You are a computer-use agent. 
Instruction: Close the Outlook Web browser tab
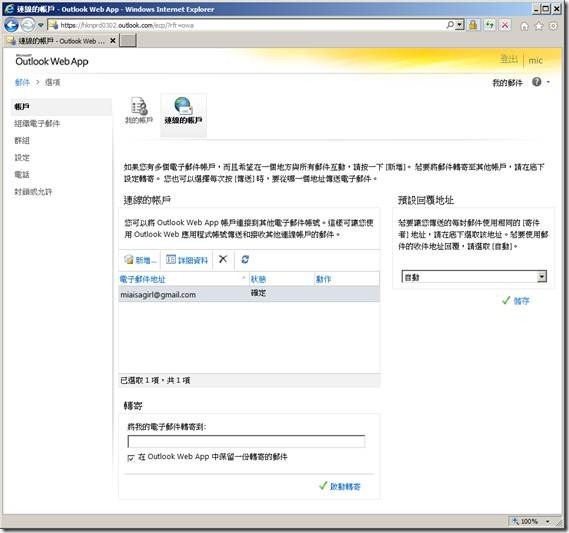click(113, 41)
